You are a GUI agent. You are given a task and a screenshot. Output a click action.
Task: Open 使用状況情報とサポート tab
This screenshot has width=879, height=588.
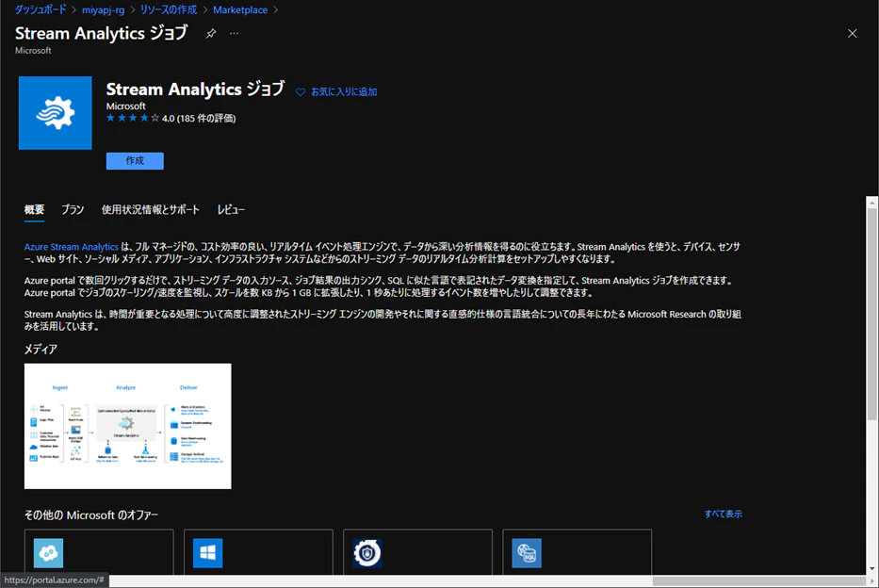150,209
